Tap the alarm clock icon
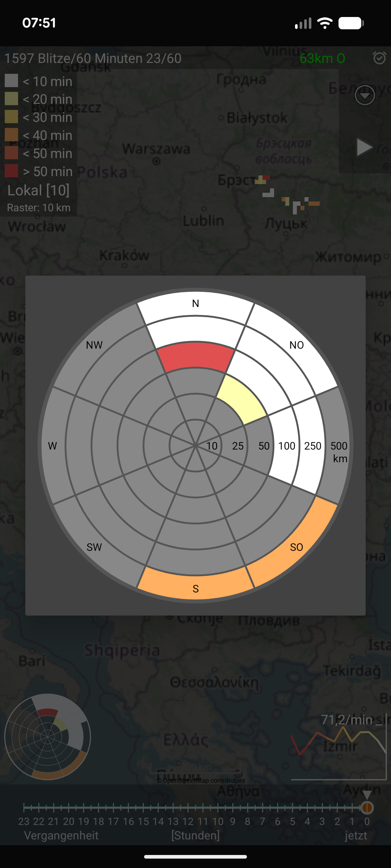 (x=379, y=58)
